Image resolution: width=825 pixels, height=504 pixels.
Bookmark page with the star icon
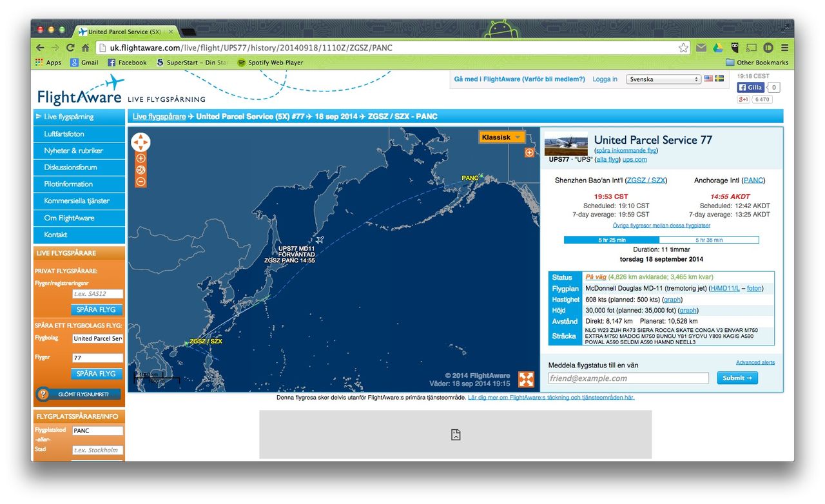click(x=683, y=48)
